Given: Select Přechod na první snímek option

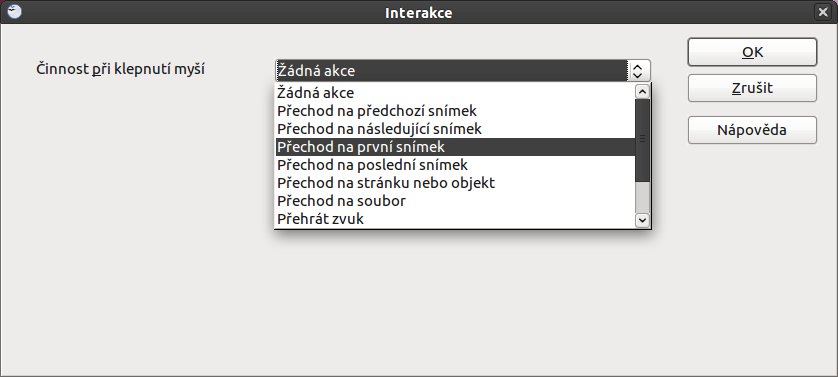Looking at the screenshot, I should click(x=455, y=147).
